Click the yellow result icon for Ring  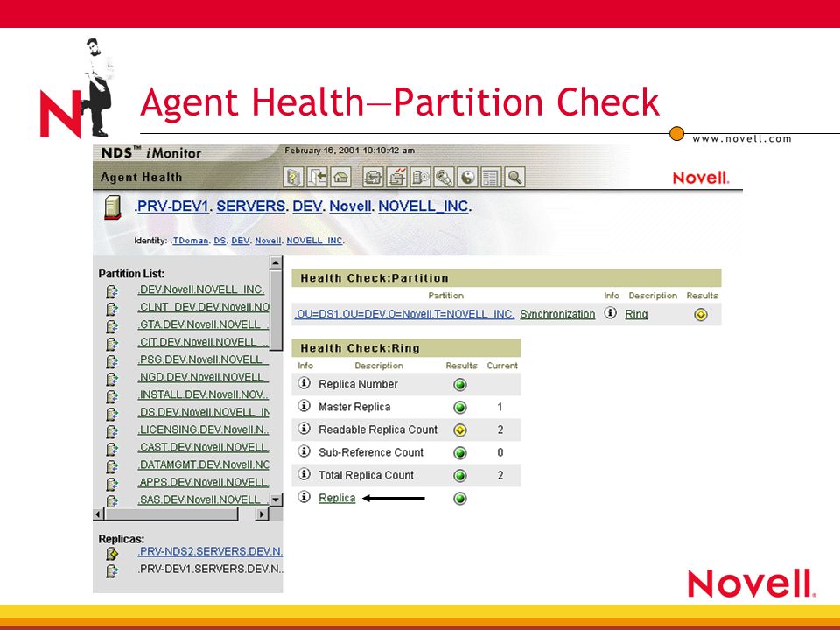(x=700, y=315)
